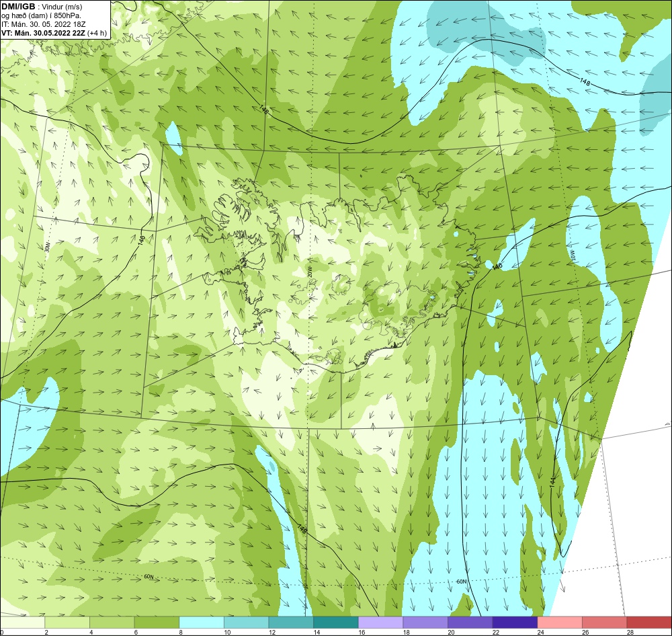Click the 26–28 m/s salmon swatch
The image size is (672, 636).
click(x=604, y=623)
